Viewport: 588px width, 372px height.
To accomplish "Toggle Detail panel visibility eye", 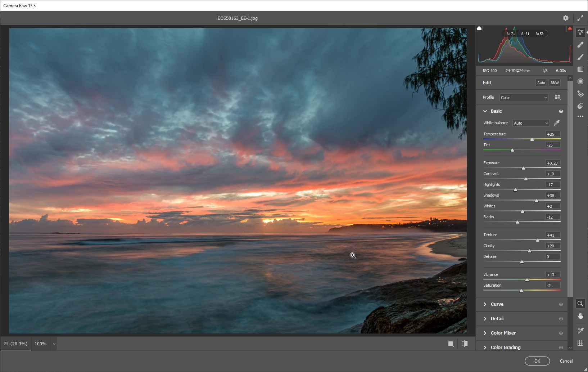I will (x=561, y=319).
